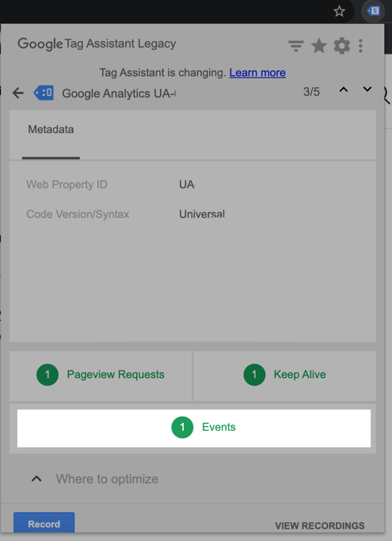392x541 pixels.
Task: Click the favorites star icon in popup header
Action: tap(319, 46)
